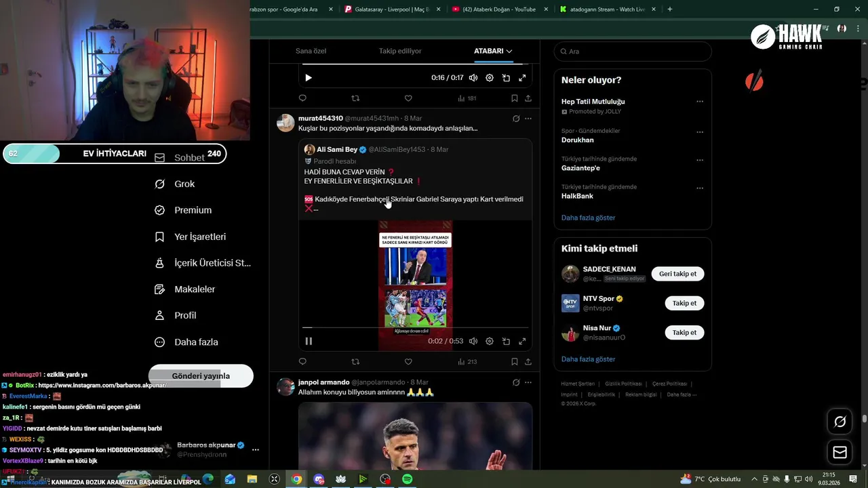Like murat454310's post
The height and width of the screenshot is (488, 868).
pyautogui.click(x=408, y=362)
